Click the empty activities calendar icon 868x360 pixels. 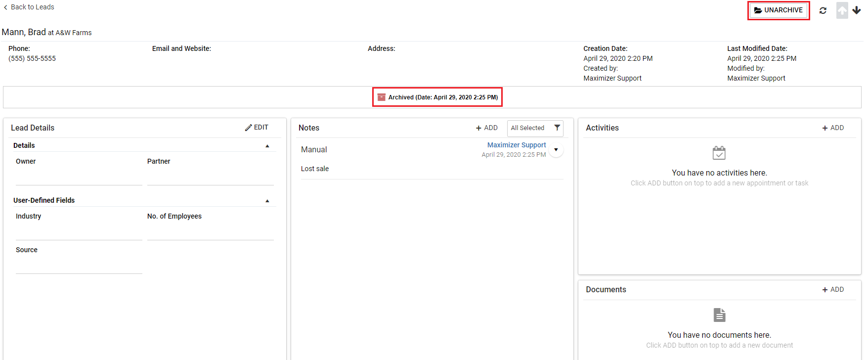(719, 153)
